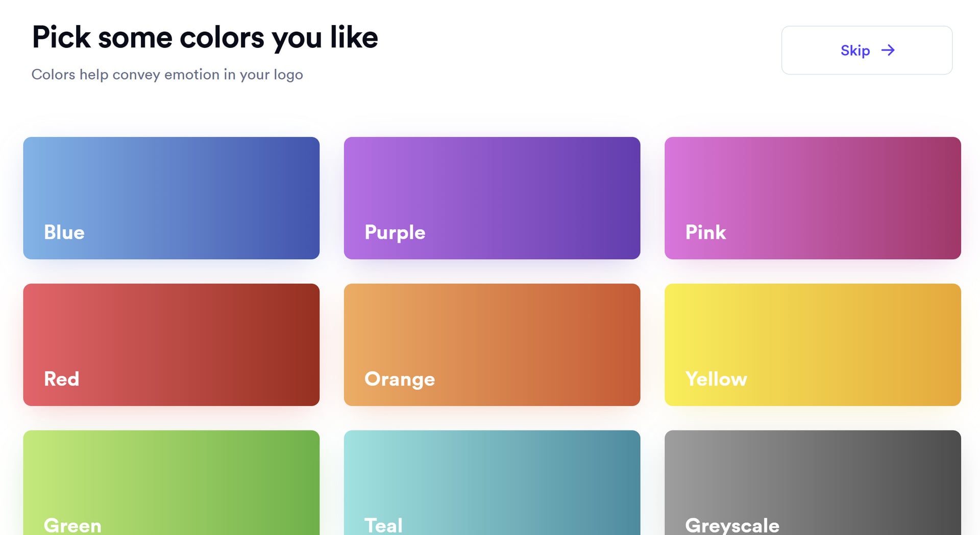This screenshot has width=980, height=535.
Task: Click the "Yellow" label text
Action: [x=716, y=379]
